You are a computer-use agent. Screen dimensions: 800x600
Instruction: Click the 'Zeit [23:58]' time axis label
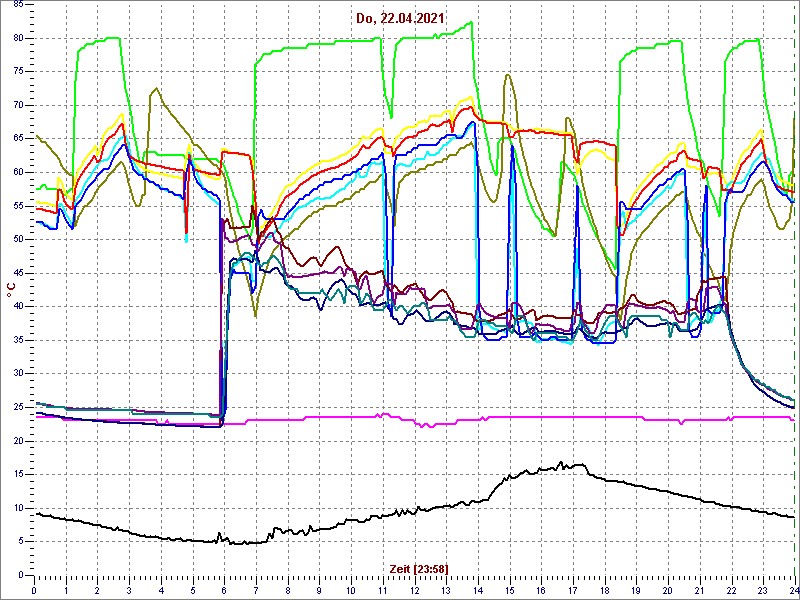point(417,568)
